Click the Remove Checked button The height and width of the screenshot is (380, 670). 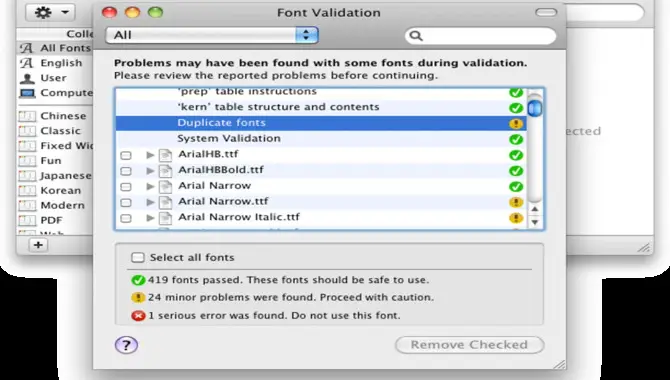click(x=470, y=345)
